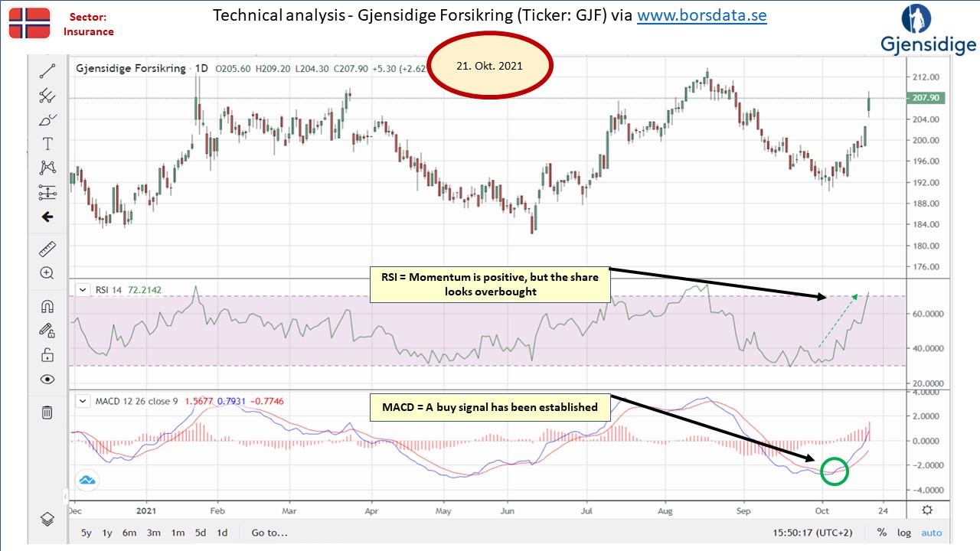This screenshot has height=551, width=980.
Task: Toggle log scale mode
Action: click(x=904, y=533)
